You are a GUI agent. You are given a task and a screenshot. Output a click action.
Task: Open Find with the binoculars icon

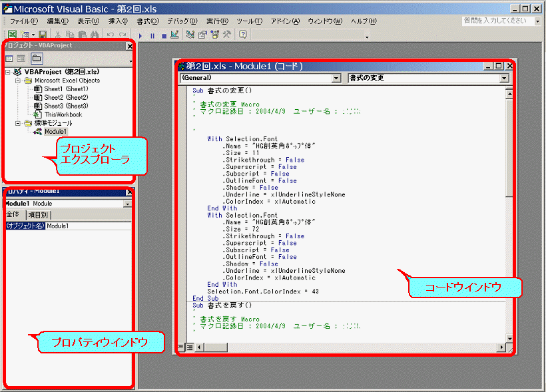[95, 34]
